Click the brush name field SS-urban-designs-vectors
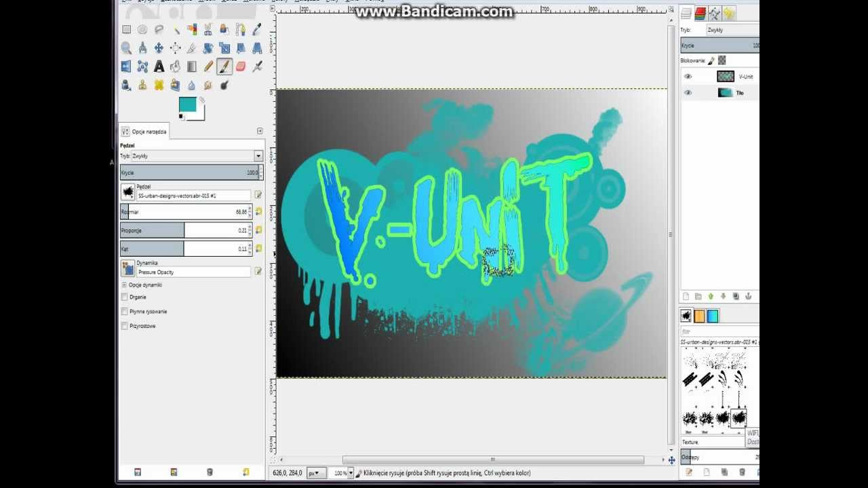This screenshot has height=488, width=868. 194,195
